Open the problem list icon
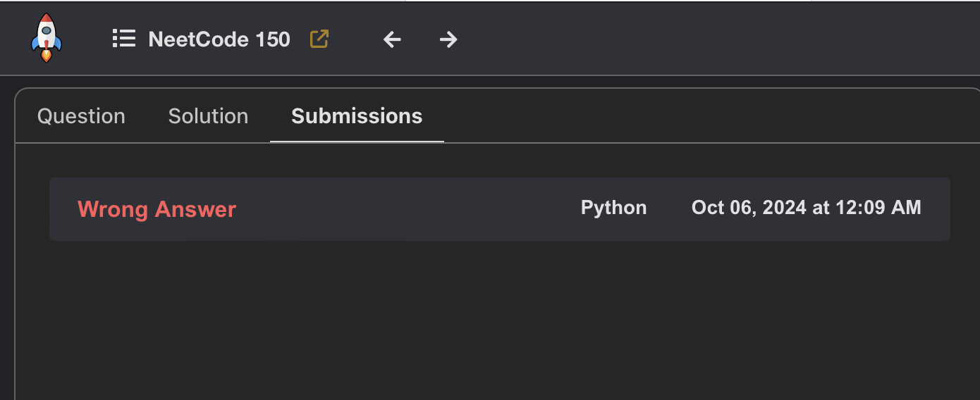The height and width of the screenshot is (400, 980). click(124, 39)
